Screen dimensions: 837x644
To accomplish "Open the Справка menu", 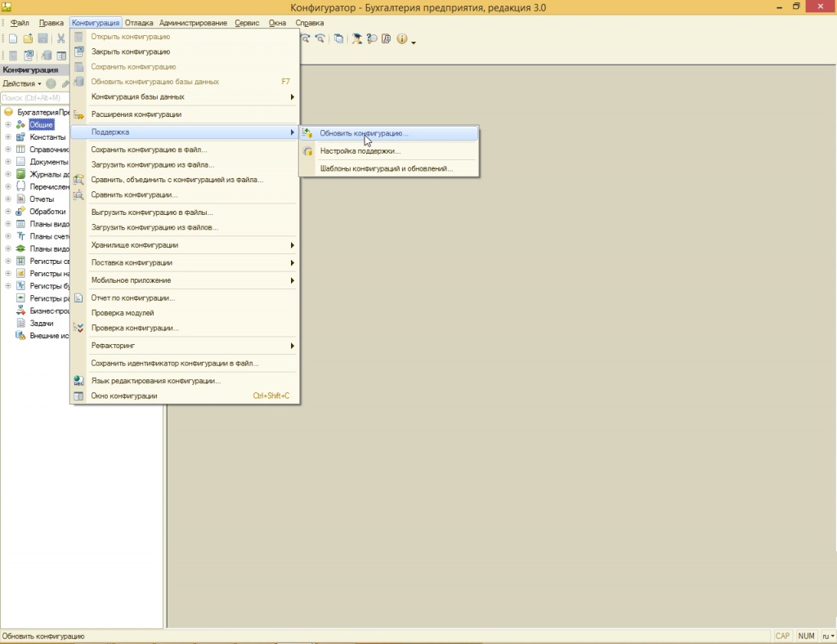I will pyautogui.click(x=310, y=23).
